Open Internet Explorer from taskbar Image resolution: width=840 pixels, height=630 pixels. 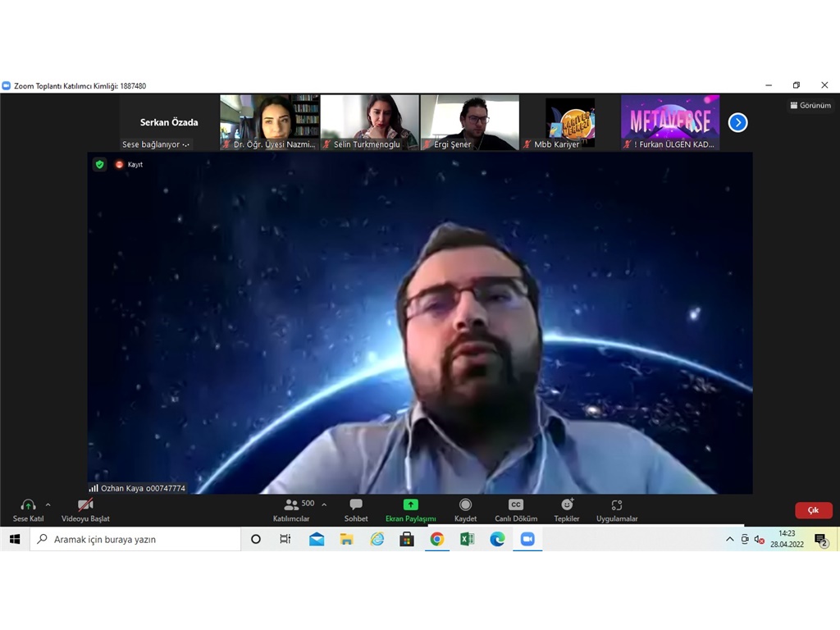point(377,539)
